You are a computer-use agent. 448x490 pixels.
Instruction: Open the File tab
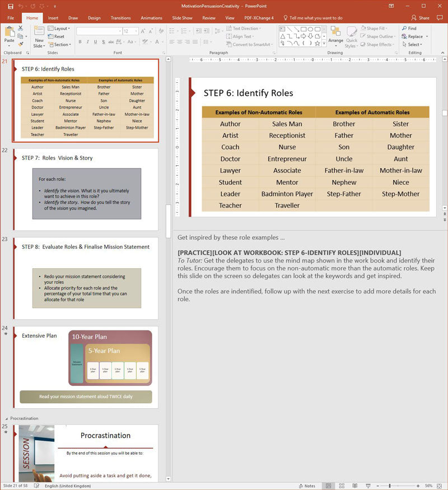(11, 18)
